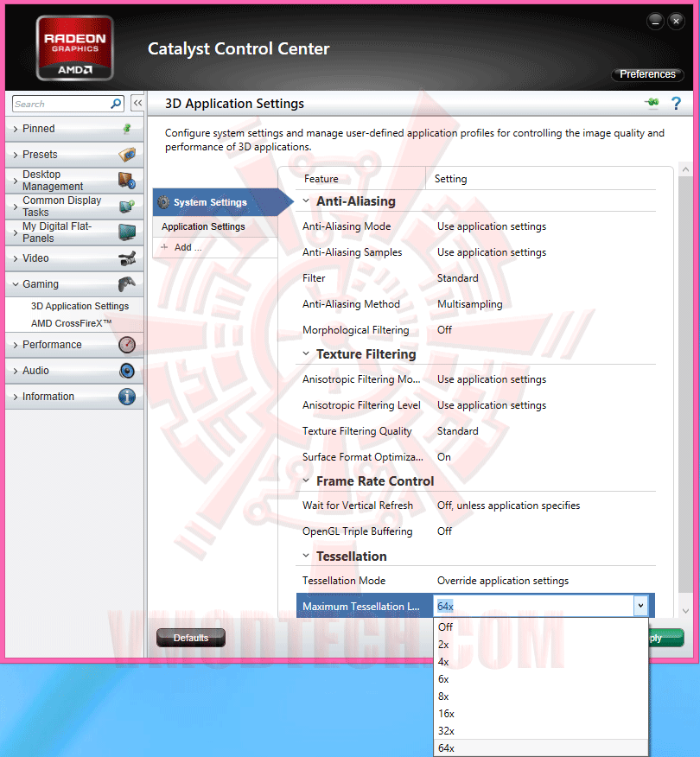The height and width of the screenshot is (757, 700).
Task: Click the My Digital Flat-Panels monitor icon
Action: click(x=127, y=232)
